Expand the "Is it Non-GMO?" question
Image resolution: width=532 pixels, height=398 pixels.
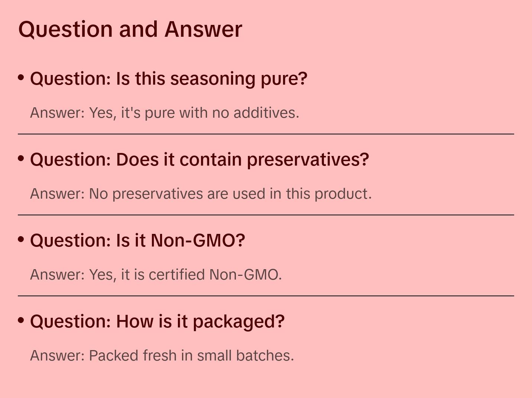click(137, 241)
